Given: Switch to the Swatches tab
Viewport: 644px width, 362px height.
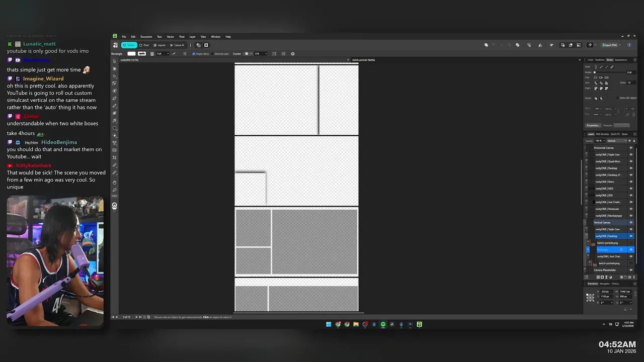Looking at the screenshot, I should tap(600, 60).
